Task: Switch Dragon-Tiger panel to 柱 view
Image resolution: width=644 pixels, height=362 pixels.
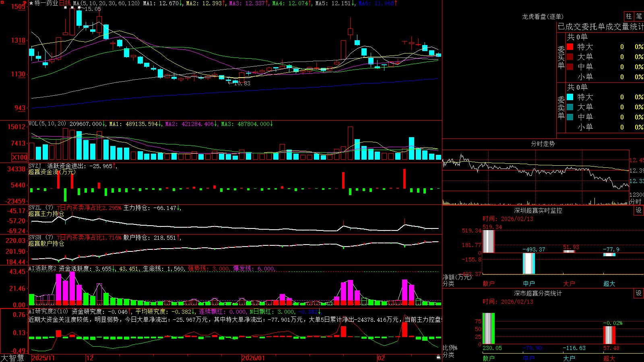Action: click(x=629, y=16)
